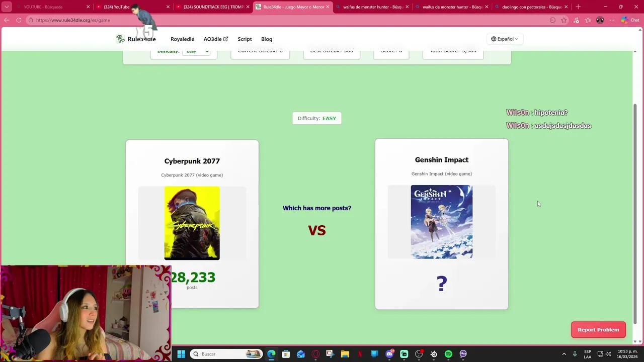
Task: Open browser settings ellipsis menu
Action: pyautogui.click(x=612, y=20)
